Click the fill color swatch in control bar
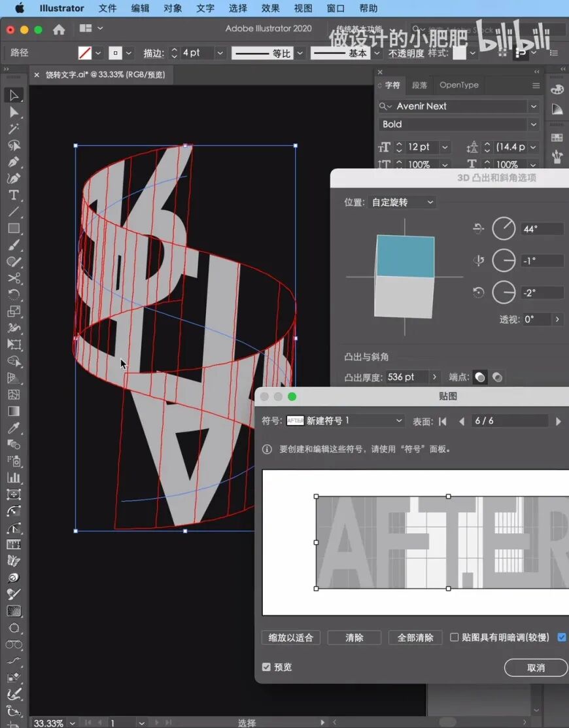This screenshot has width=569, height=728. pyautogui.click(x=84, y=53)
